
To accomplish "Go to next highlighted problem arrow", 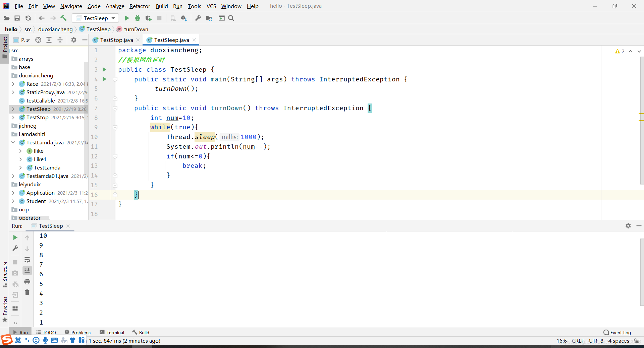I will [639, 51].
